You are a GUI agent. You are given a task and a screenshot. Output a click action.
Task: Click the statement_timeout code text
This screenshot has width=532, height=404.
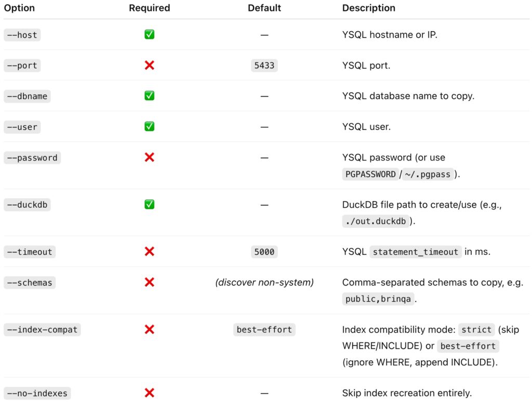click(416, 252)
